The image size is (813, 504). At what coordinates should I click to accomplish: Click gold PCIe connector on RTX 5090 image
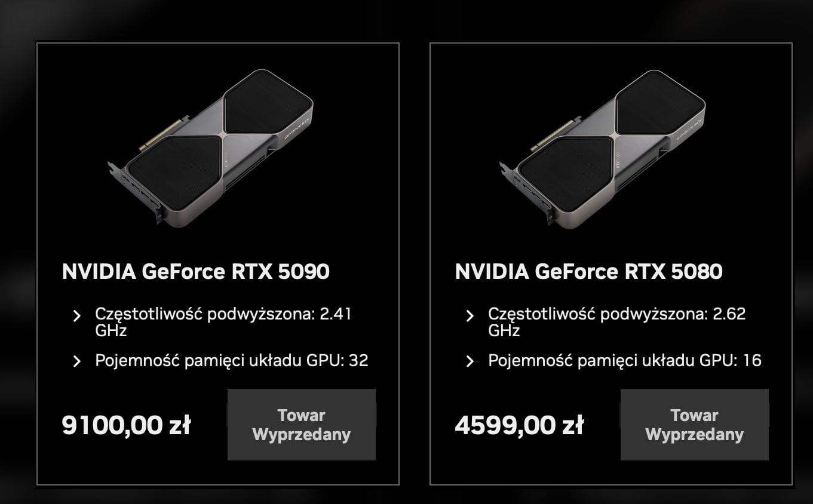(161, 136)
